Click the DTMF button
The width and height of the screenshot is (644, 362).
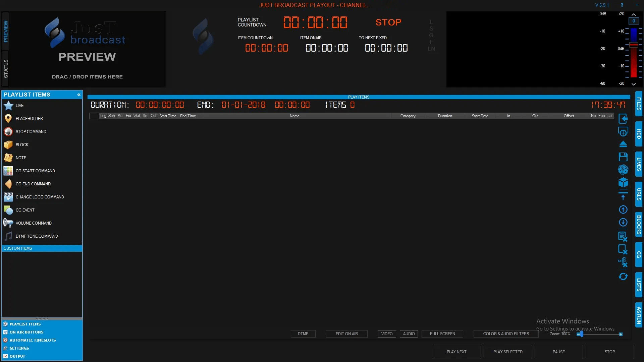click(303, 334)
